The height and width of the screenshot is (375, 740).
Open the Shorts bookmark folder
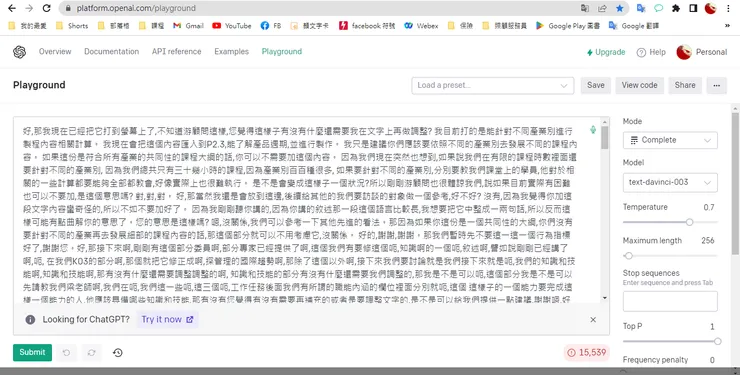click(x=72, y=25)
